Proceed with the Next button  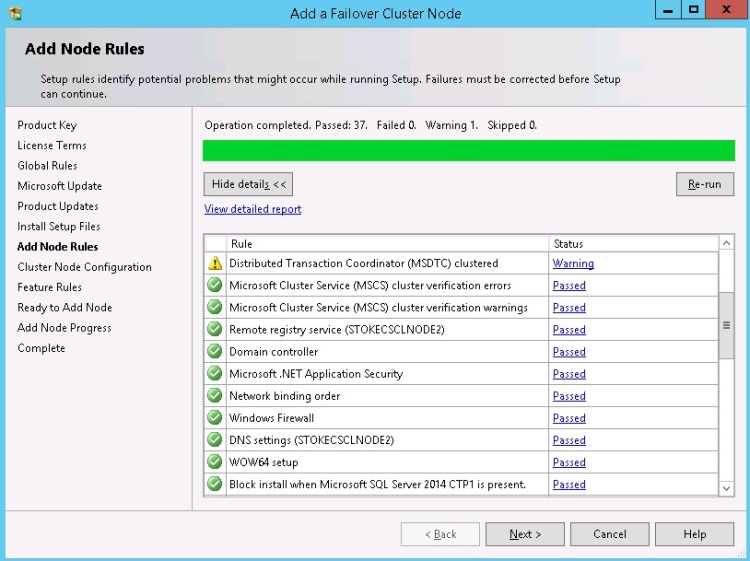click(x=525, y=534)
